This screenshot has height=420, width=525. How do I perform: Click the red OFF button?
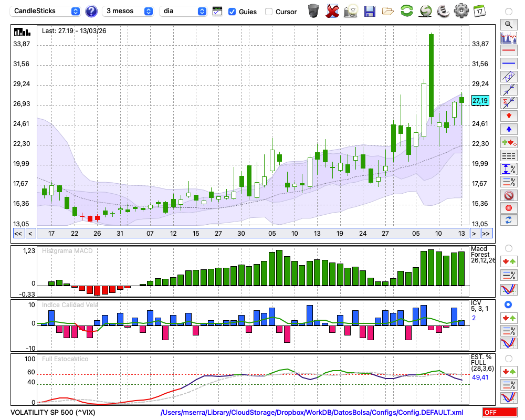(x=499, y=413)
